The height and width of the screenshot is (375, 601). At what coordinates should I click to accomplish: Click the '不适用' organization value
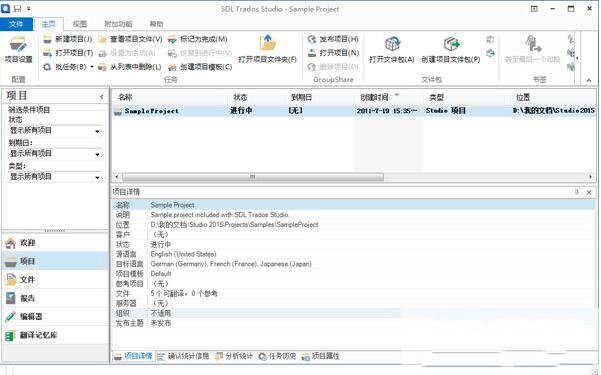pos(161,313)
